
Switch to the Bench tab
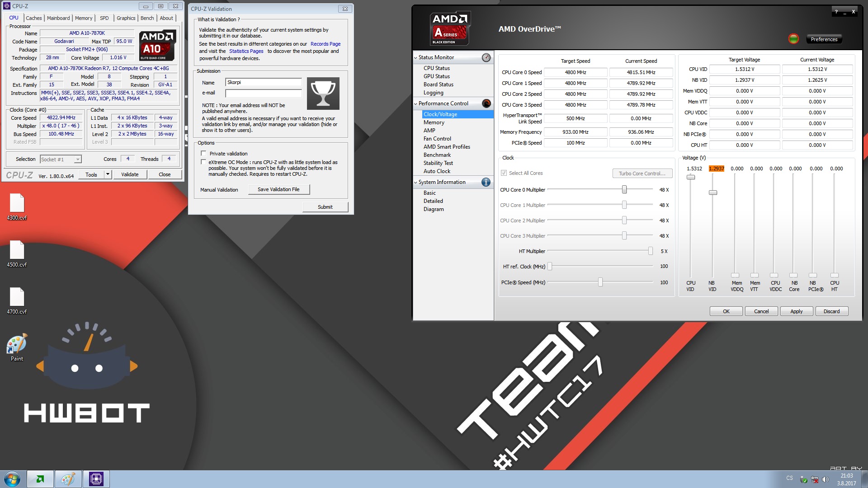pyautogui.click(x=147, y=18)
